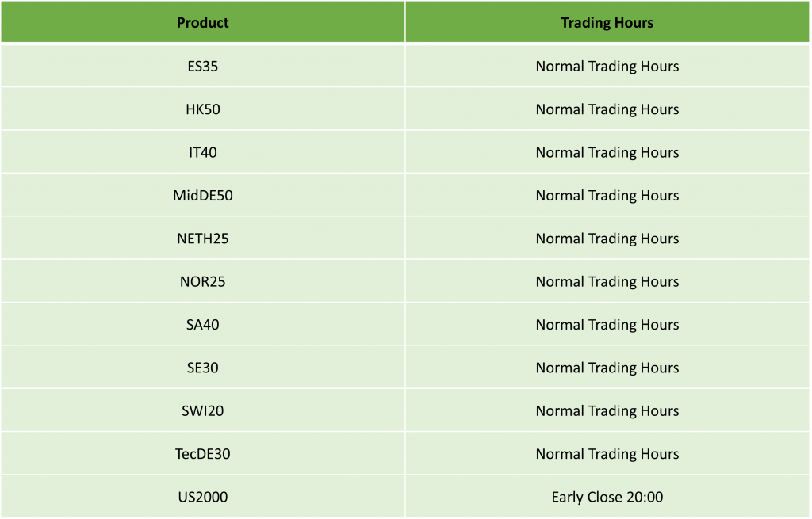Click Normal Trading Hours for HK50
The image size is (812, 519).
[607, 109]
